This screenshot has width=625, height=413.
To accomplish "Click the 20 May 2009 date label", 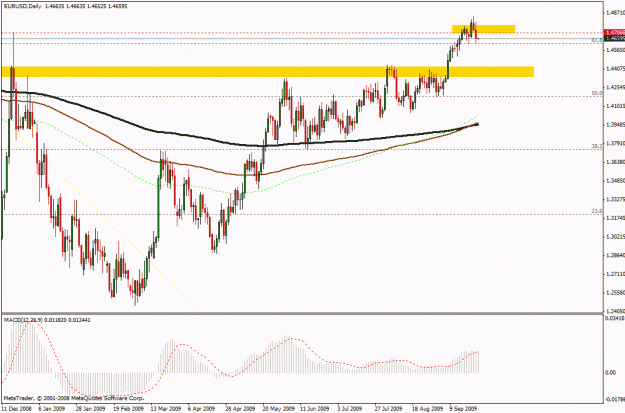I will point(278,409).
